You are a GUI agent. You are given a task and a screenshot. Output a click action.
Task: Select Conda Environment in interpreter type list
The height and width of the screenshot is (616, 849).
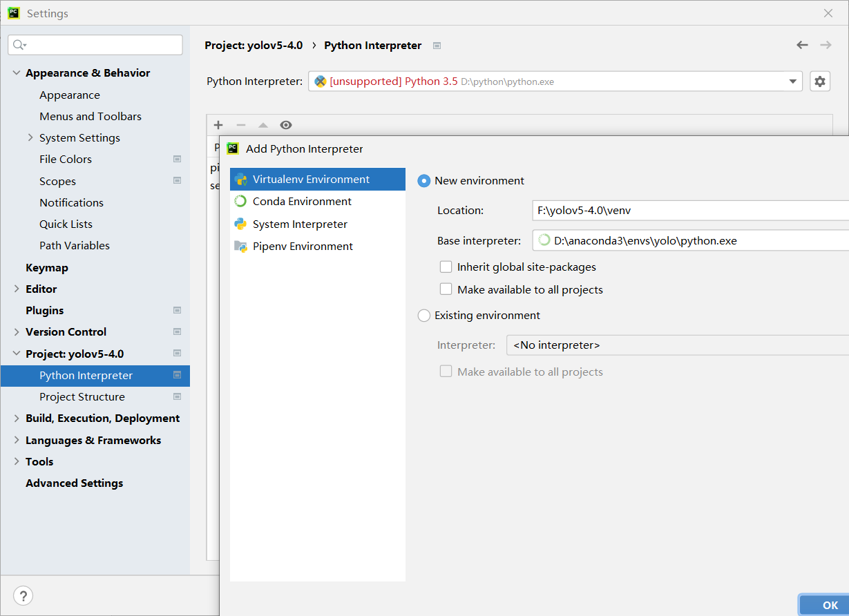318,202
